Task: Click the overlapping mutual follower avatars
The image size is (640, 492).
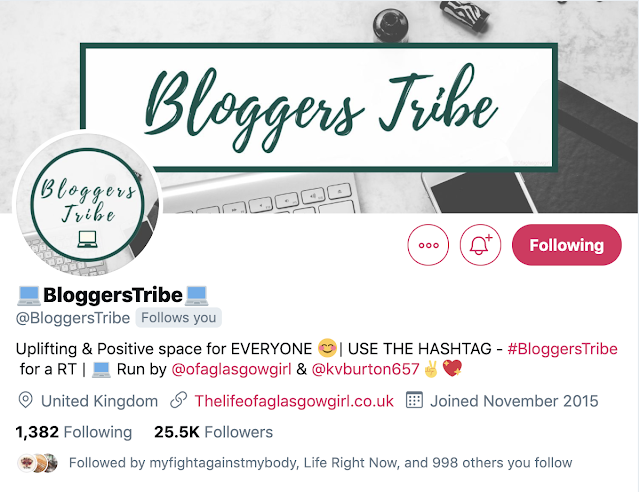Action: [38, 463]
